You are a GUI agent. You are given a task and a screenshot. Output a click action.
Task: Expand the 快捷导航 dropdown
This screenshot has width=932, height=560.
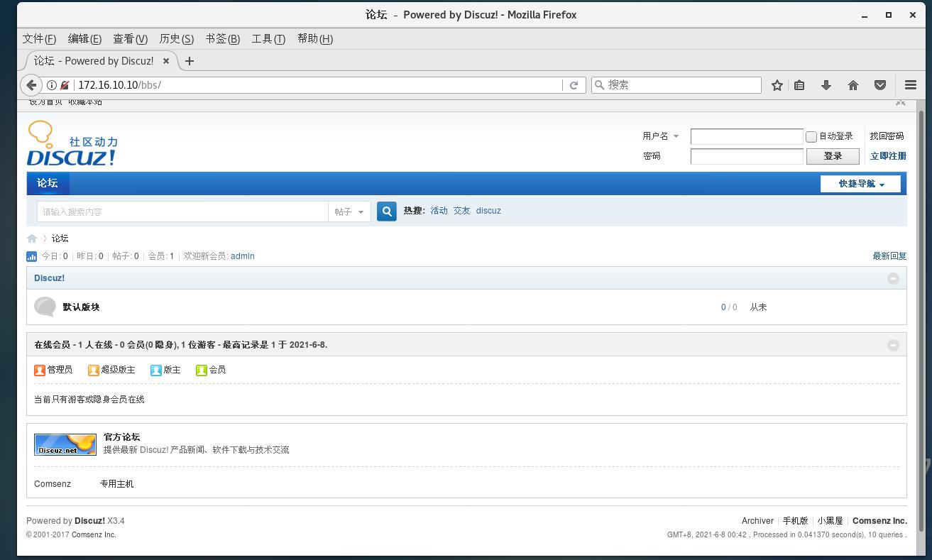pos(860,184)
